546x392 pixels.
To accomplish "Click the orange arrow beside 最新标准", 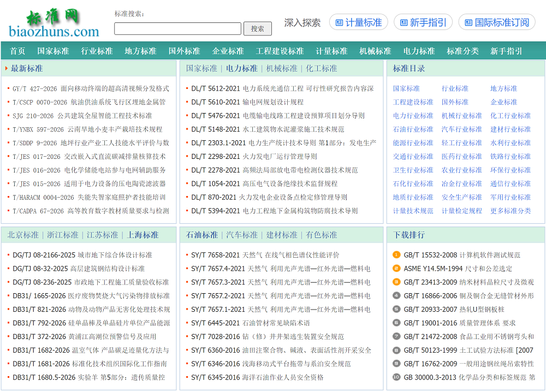I will tap(7, 69).
